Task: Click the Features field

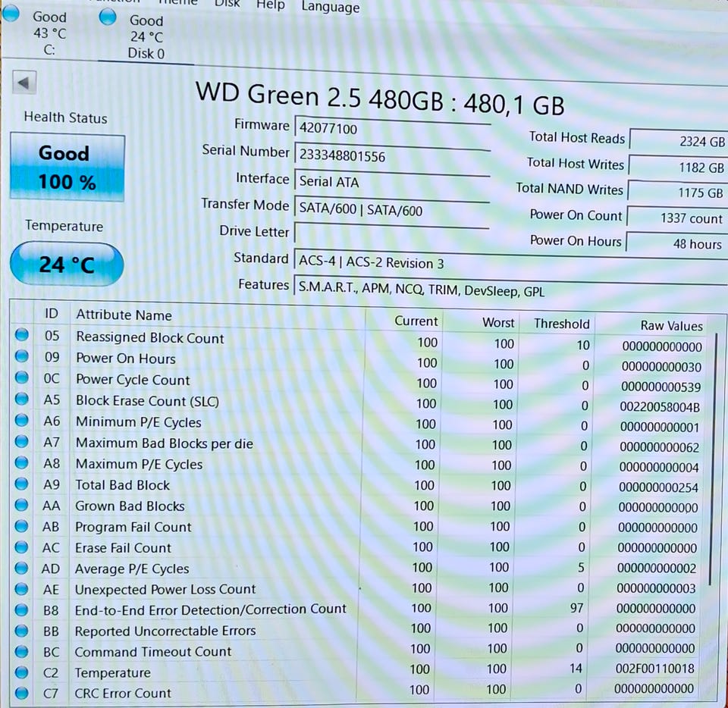Action: pyautogui.click(x=510, y=290)
